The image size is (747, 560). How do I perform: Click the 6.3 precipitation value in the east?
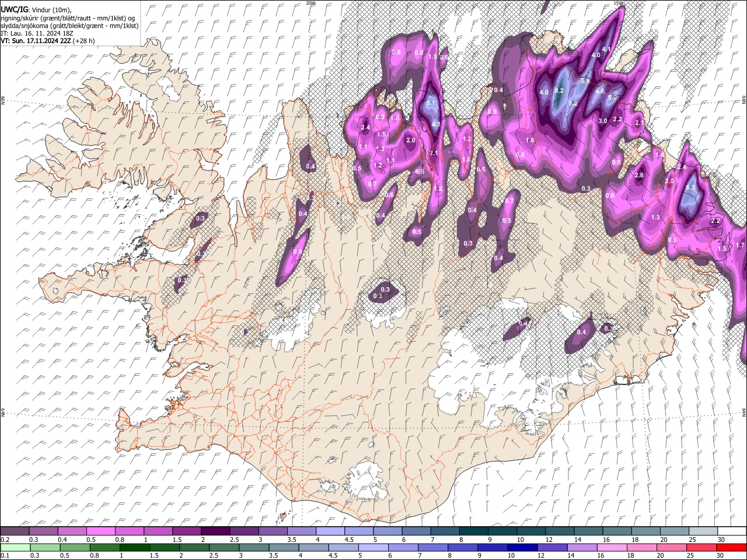point(690,188)
